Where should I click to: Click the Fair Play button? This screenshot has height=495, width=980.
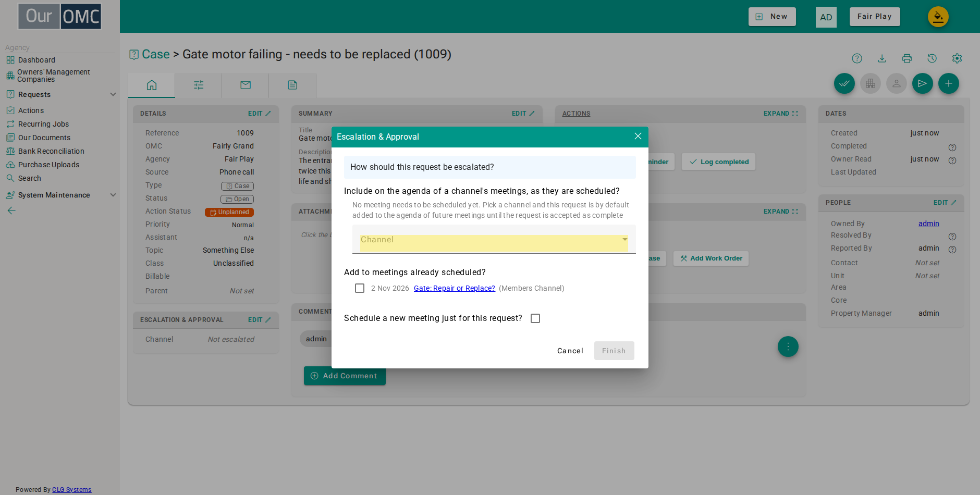[875, 17]
